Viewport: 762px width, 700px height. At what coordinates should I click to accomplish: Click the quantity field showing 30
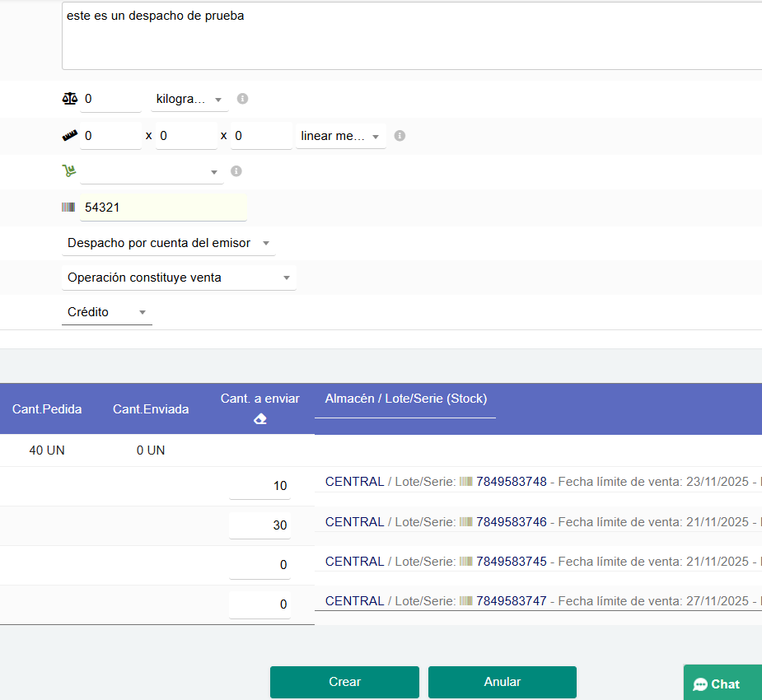tap(260, 525)
